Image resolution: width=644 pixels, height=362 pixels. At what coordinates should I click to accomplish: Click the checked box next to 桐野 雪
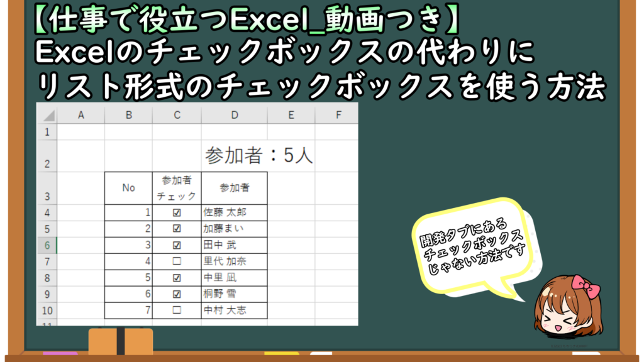point(177,293)
